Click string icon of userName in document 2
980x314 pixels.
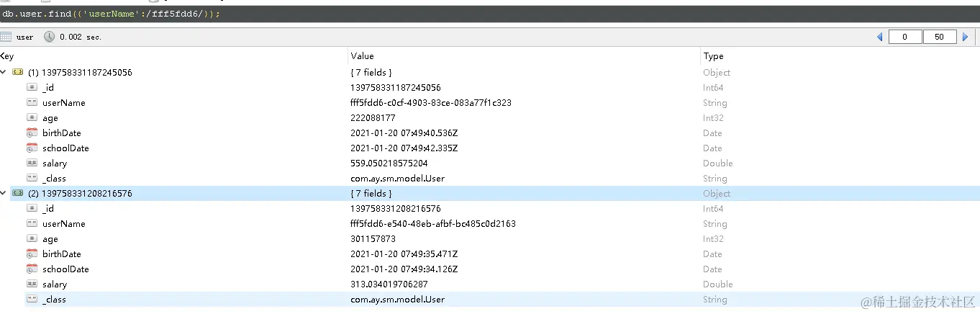(32, 223)
